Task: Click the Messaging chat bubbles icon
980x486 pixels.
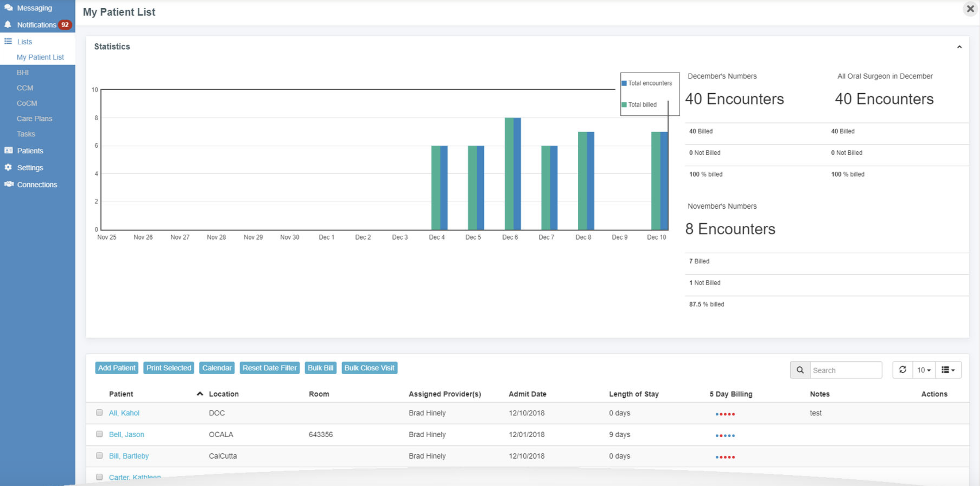Action: coord(8,7)
